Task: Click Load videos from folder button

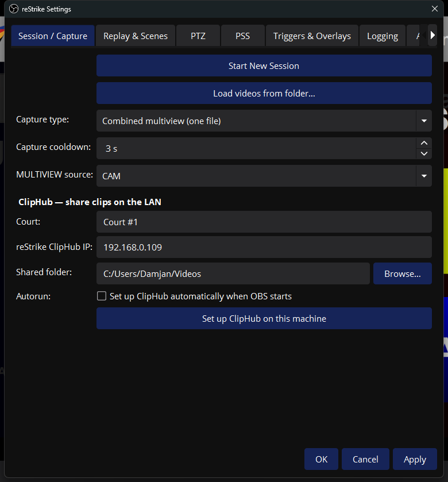Action: point(264,93)
